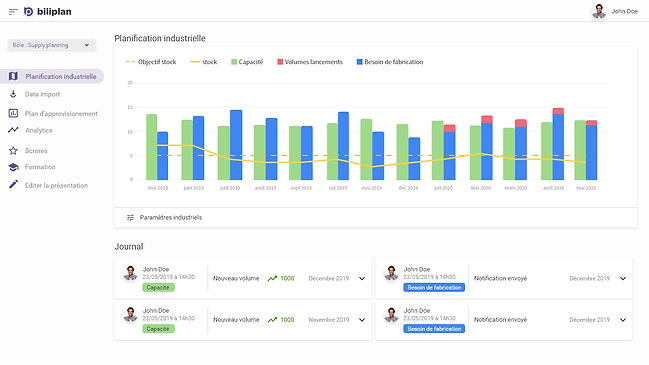The image size is (649, 365).
Task: Expand the Novembre 2019 Nouveau volume entry
Action: pyautogui.click(x=362, y=320)
